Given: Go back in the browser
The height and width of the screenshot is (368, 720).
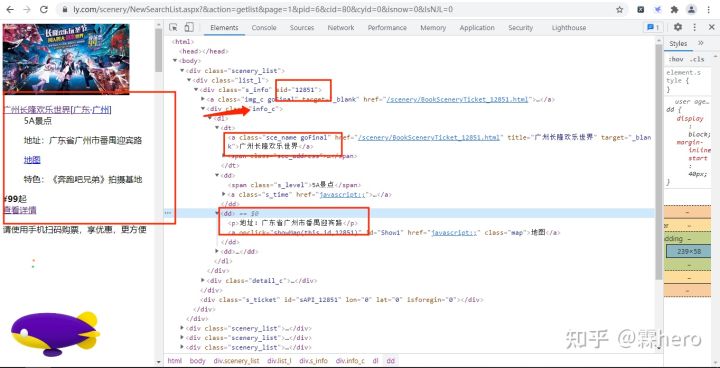Looking at the screenshot, I should click(x=10, y=9).
